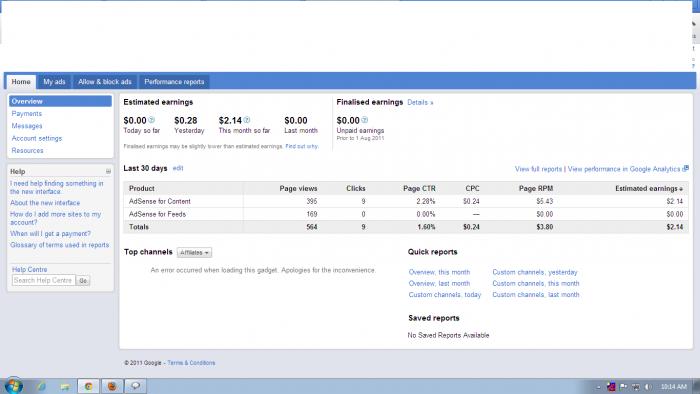Open View full reports link

pyautogui.click(x=538, y=169)
